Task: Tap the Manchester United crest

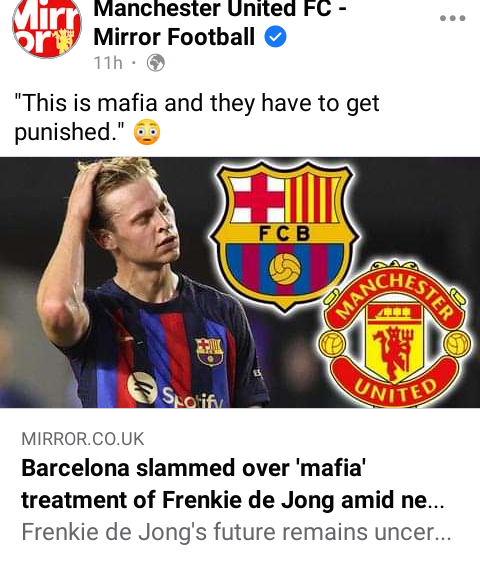Action: 394,334
